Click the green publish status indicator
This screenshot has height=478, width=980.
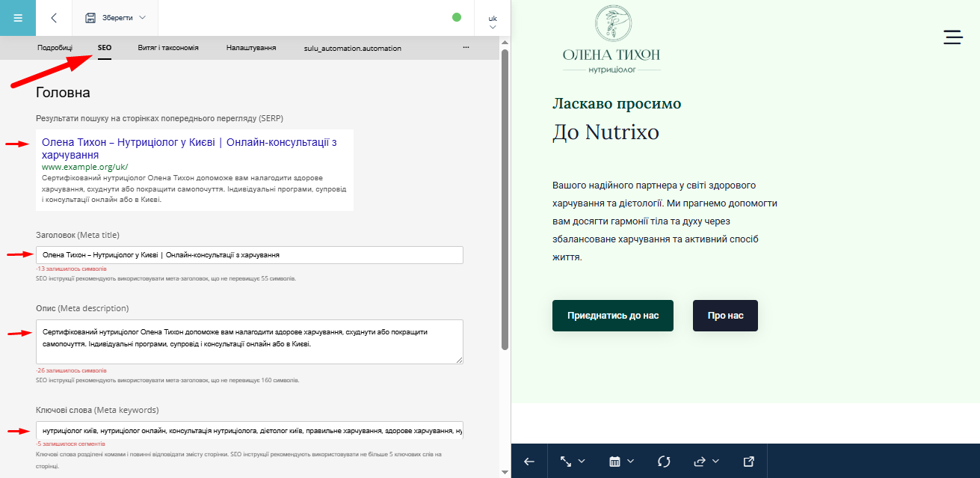(457, 17)
